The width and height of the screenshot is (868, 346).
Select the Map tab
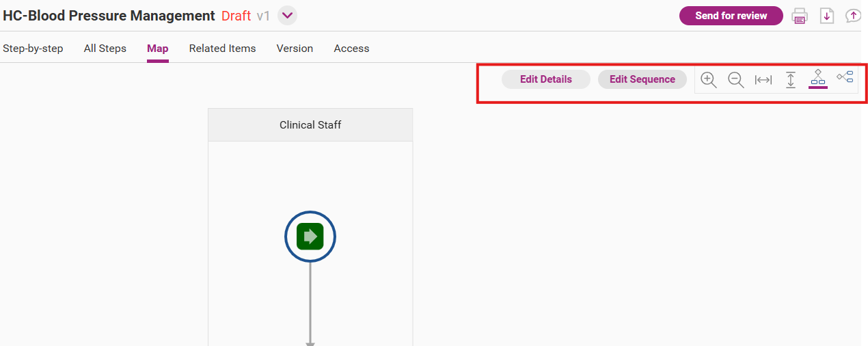[x=158, y=49]
